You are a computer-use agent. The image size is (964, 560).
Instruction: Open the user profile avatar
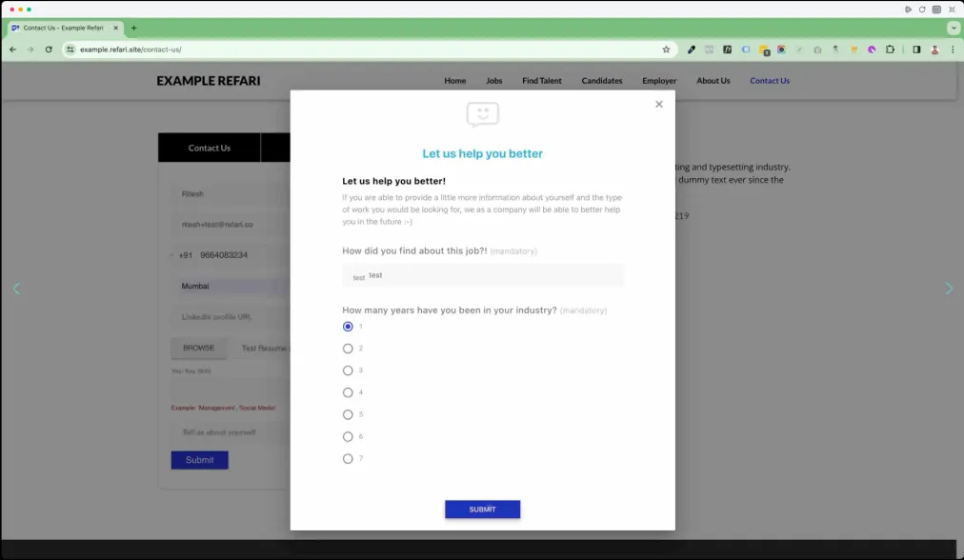point(934,50)
